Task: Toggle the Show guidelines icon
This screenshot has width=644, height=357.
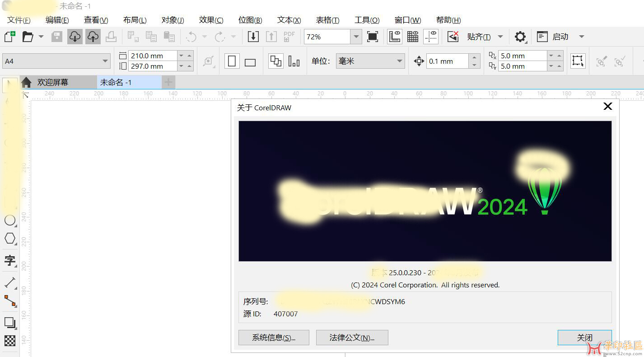Action: click(x=431, y=37)
